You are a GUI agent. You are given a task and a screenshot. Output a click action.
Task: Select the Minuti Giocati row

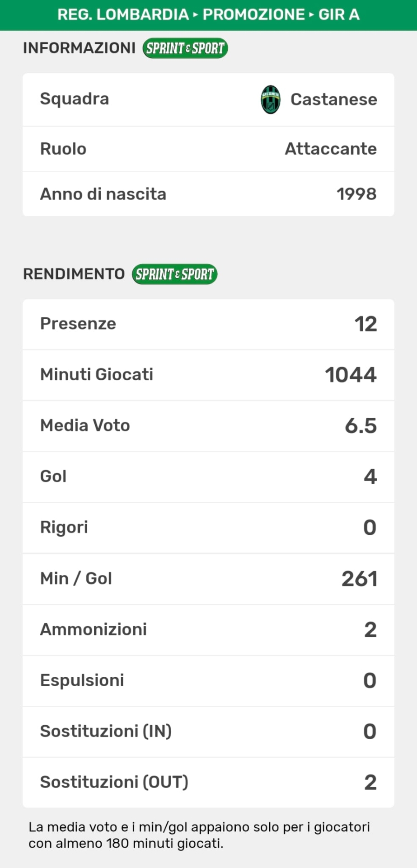point(208,375)
